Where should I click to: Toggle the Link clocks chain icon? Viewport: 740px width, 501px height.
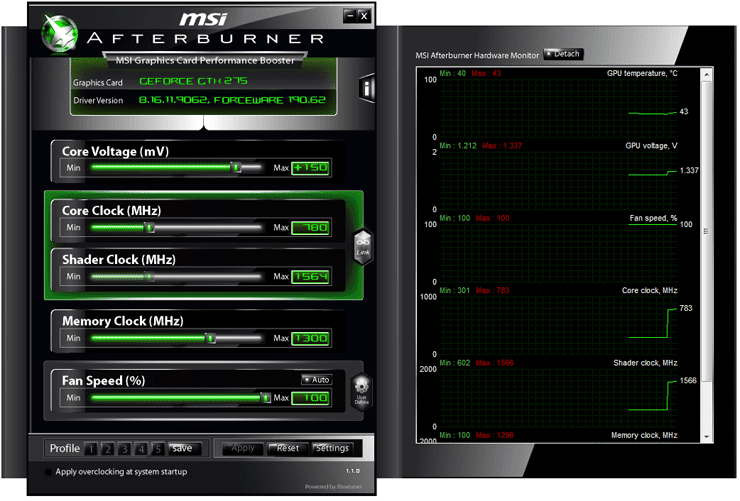click(x=362, y=244)
